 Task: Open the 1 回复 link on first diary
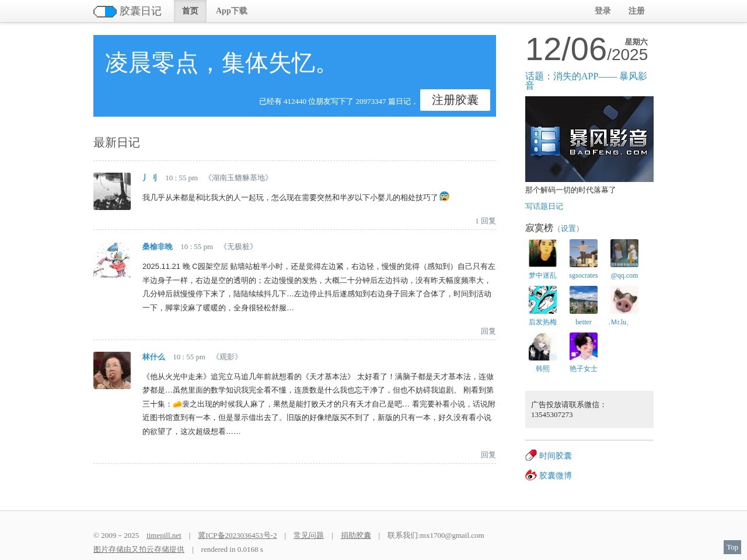click(486, 221)
